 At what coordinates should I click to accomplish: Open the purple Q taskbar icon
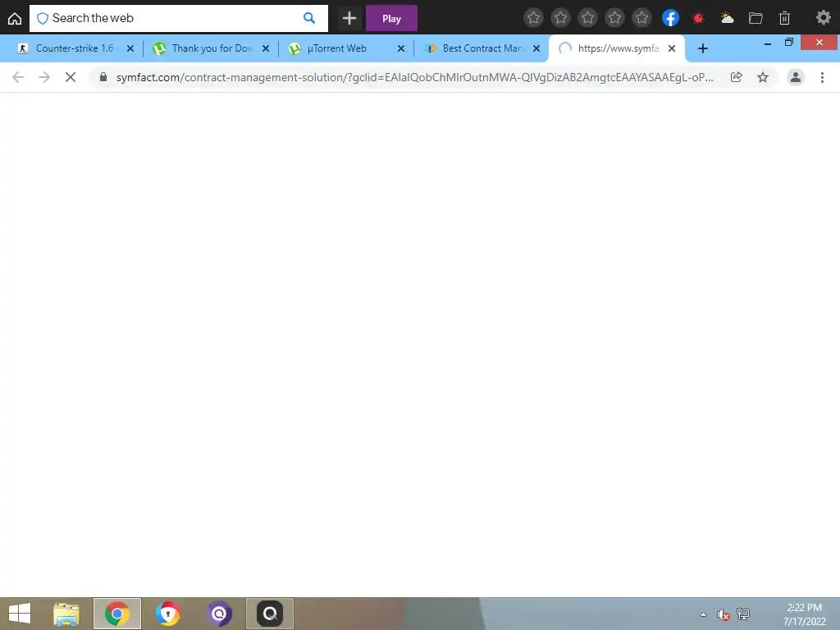click(219, 614)
